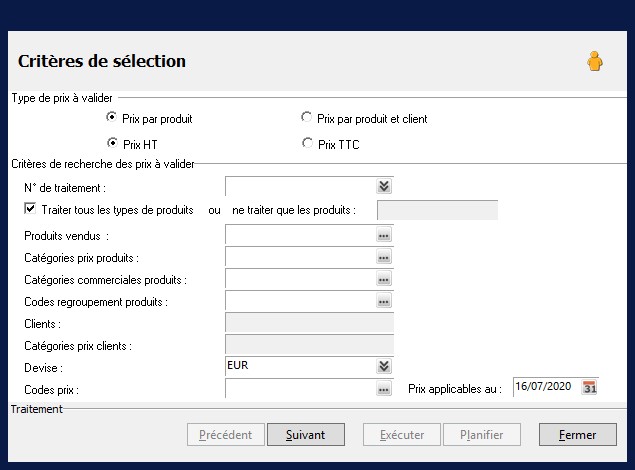Click the orange person icon in header
The height and width of the screenshot is (470, 635).
pyautogui.click(x=595, y=62)
